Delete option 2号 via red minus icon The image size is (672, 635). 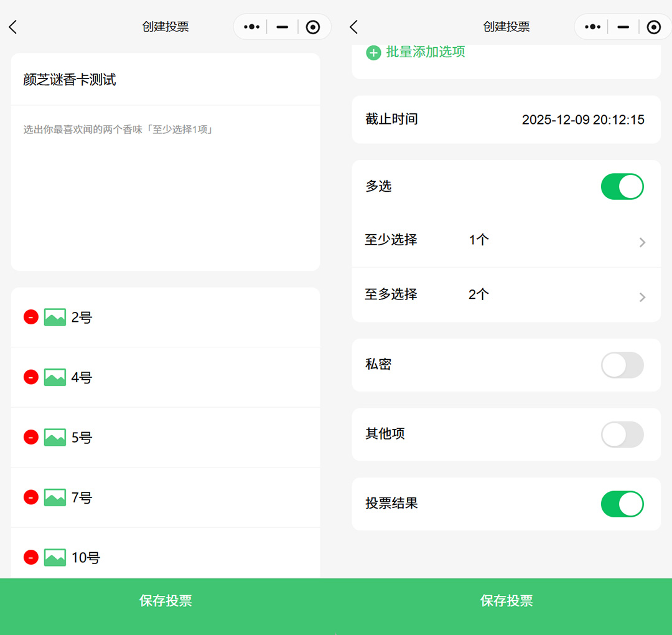pos(31,317)
